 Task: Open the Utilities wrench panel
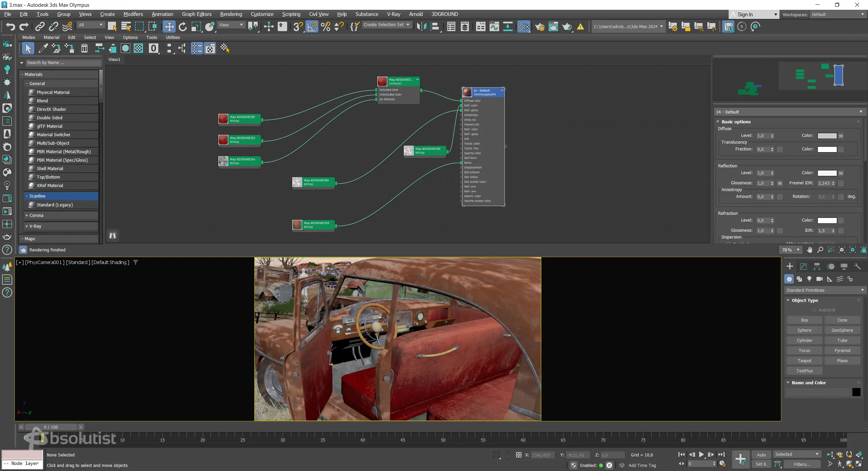coord(857,266)
